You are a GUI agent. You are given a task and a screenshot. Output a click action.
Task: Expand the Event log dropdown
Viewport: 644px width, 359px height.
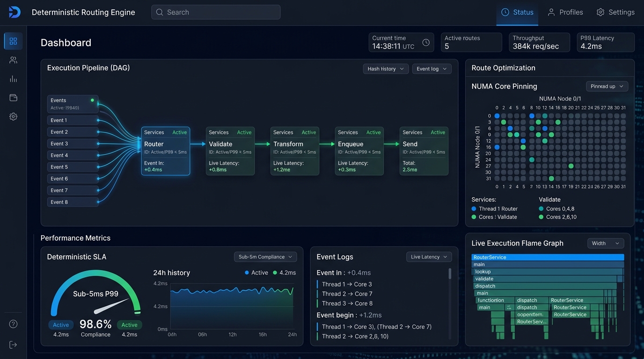click(x=432, y=69)
